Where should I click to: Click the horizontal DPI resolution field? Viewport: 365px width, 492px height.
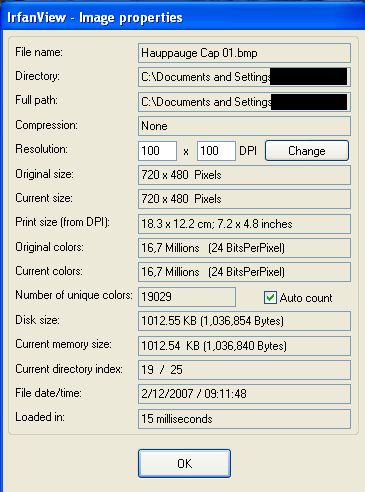(x=157, y=151)
